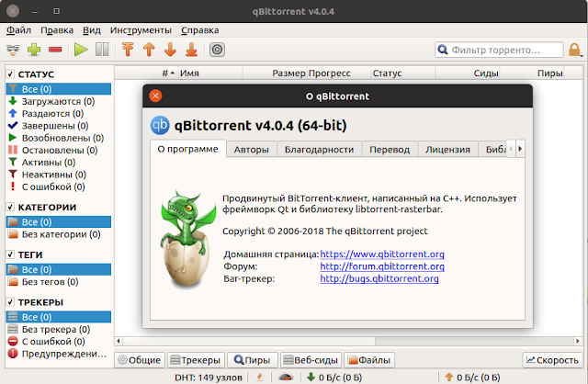The image size is (588, 384).
Task: Click the pause torrents toolbar icon
Action: coord(102,50)
